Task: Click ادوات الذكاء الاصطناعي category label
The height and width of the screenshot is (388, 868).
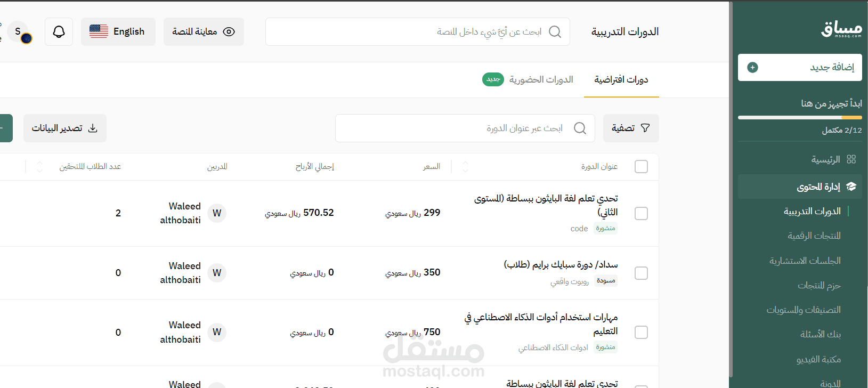Action: [553, 347]
